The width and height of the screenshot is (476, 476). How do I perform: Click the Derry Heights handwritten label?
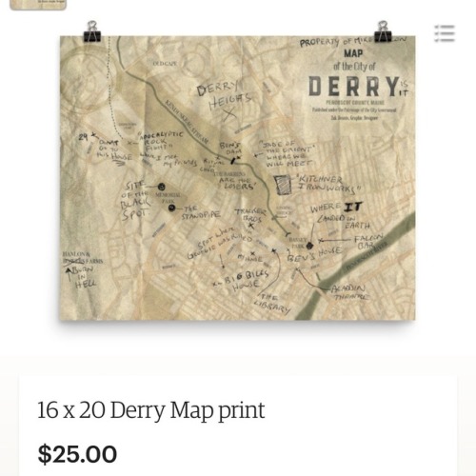223,94
